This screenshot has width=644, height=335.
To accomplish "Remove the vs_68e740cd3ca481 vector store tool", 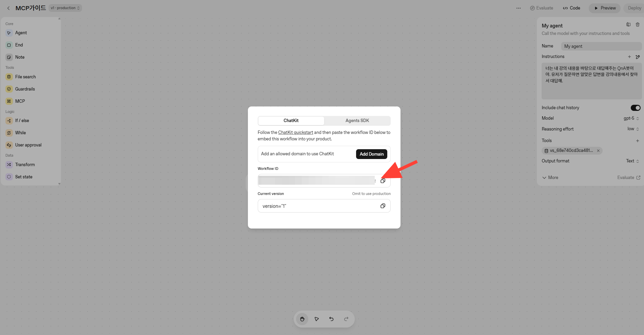I will click(598, 151).
